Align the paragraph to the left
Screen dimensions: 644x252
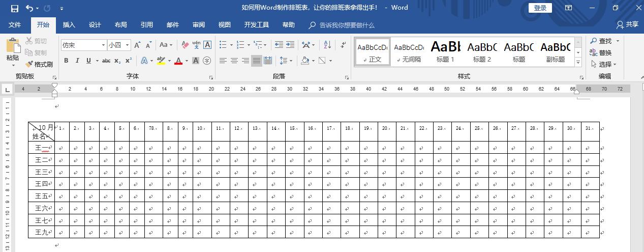click(x=223, y=61)
